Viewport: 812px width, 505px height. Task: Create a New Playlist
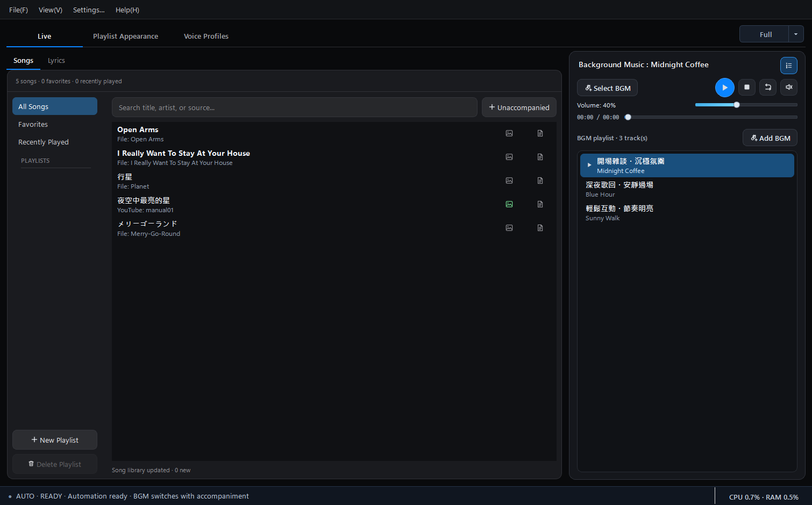click(x=55, y=439)
